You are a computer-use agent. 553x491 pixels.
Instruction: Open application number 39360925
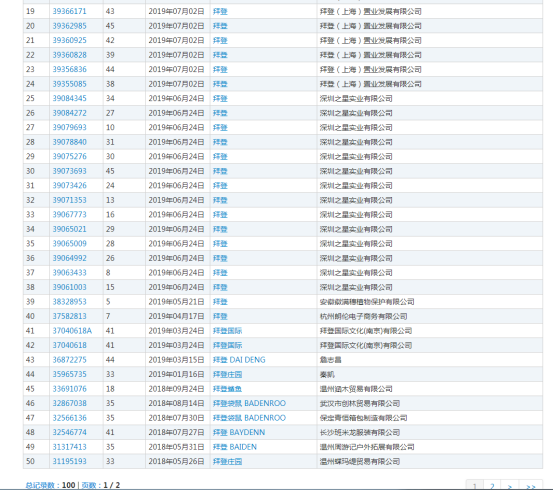pyautogui.click(x=69, y=41)
